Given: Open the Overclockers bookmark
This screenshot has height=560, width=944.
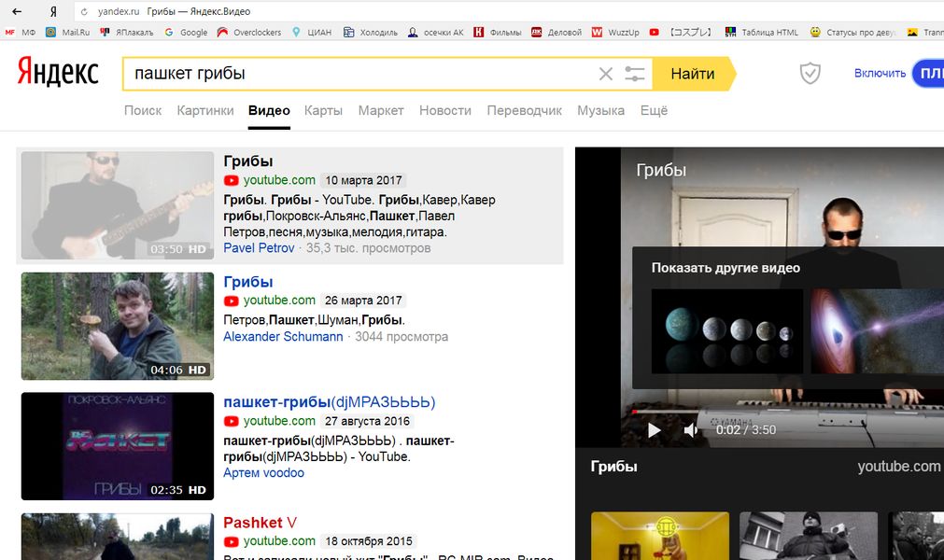Looking at the screenshot, I should tap(249, 33).
